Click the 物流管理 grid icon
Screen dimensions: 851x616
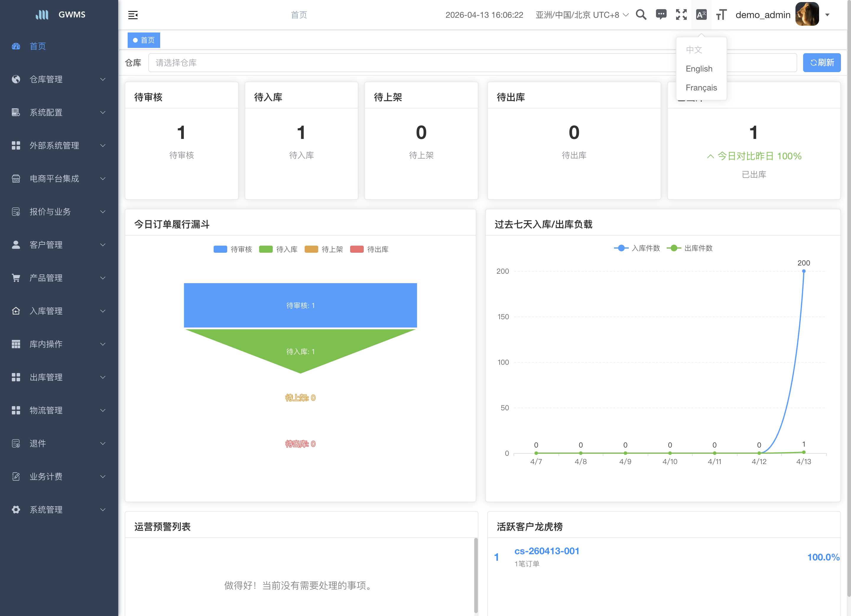pyautogui.click(x=16, y=410)
